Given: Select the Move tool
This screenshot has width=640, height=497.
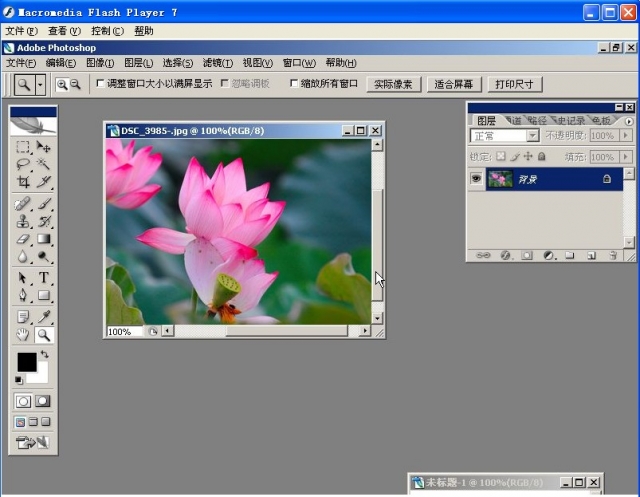Looking at the screenshot, I should tap(44, 147).
